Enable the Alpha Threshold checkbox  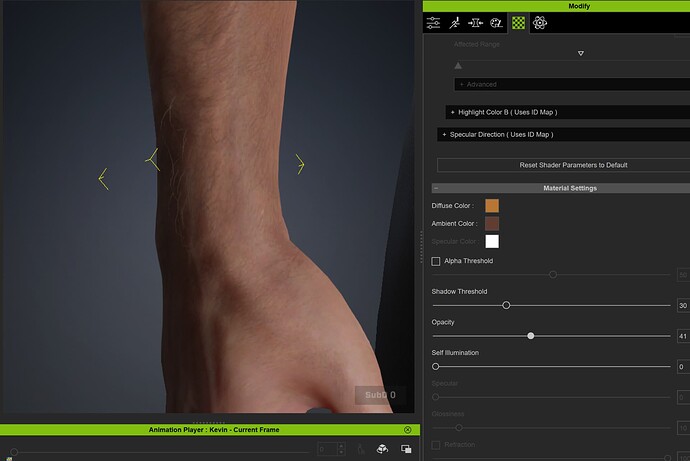pyautogui.click(x=436, y=261)
